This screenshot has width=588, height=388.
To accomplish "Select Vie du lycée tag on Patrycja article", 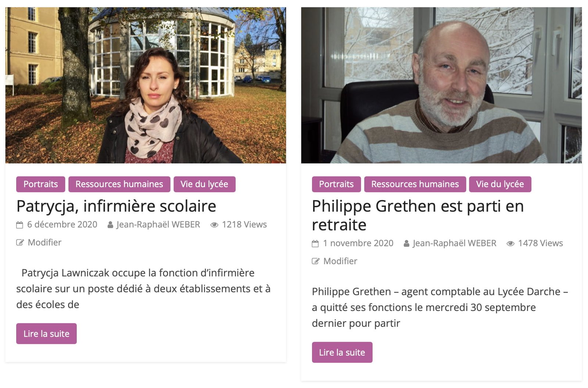I will click(x=204, y=184).
